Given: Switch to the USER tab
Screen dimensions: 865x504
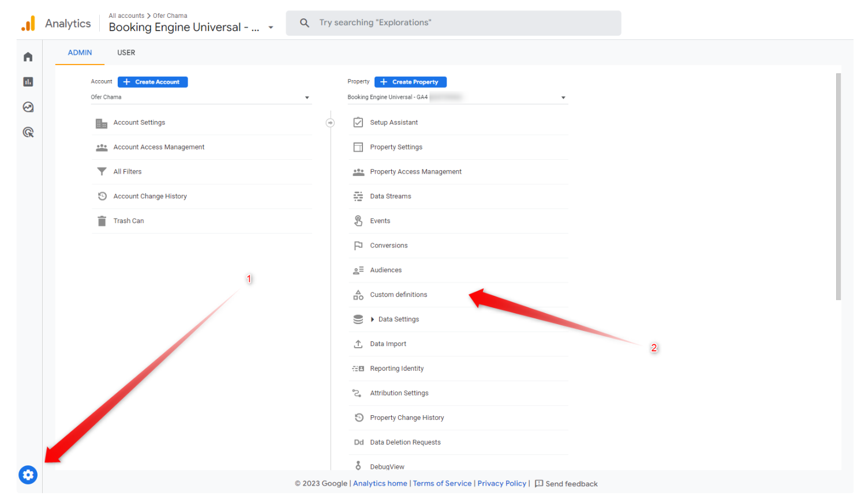Looking at the screenshot, I should pyautogui.click(x=126, y=52).
